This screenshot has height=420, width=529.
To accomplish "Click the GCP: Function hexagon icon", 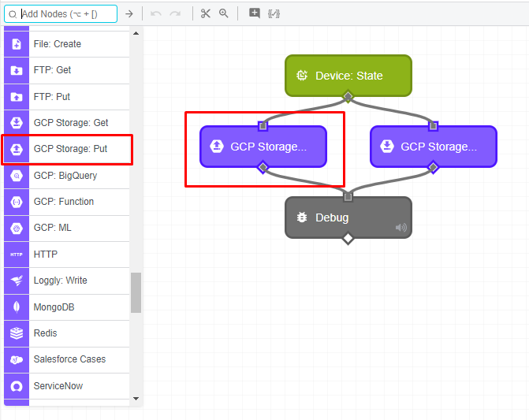I will (x=17, y=202).
